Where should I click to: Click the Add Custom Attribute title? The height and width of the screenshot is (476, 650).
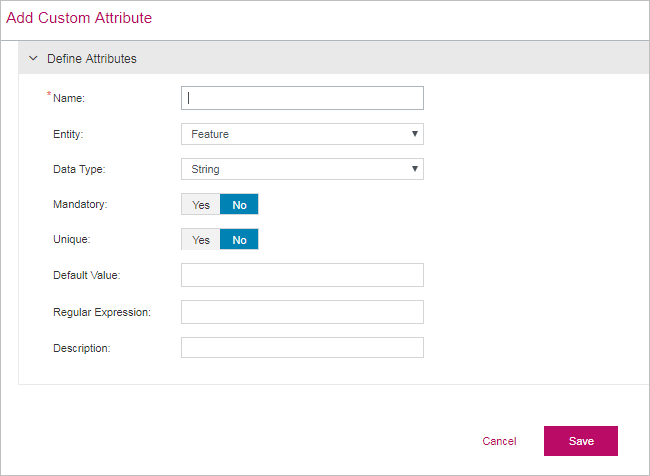click(x=79, y=18)
